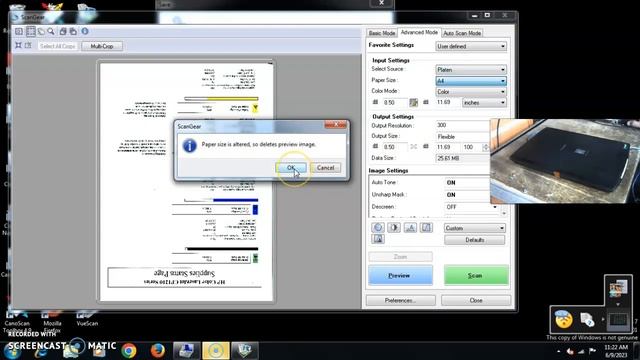Show hidden tray icons arrow
The height and width of the screenshot is (360, 640).
(558, 351)
